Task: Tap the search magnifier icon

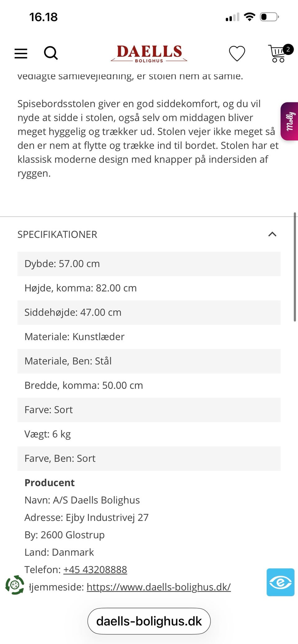Action: tap(51, 53)
